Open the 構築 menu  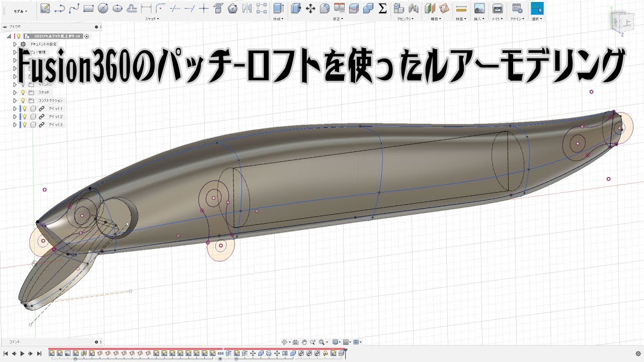435,19
